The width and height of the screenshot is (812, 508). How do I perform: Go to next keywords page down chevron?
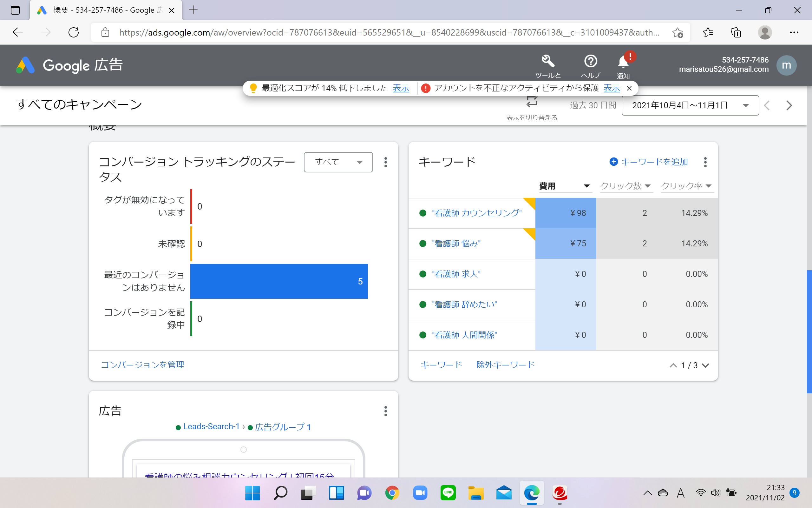(x=705, y=365)
